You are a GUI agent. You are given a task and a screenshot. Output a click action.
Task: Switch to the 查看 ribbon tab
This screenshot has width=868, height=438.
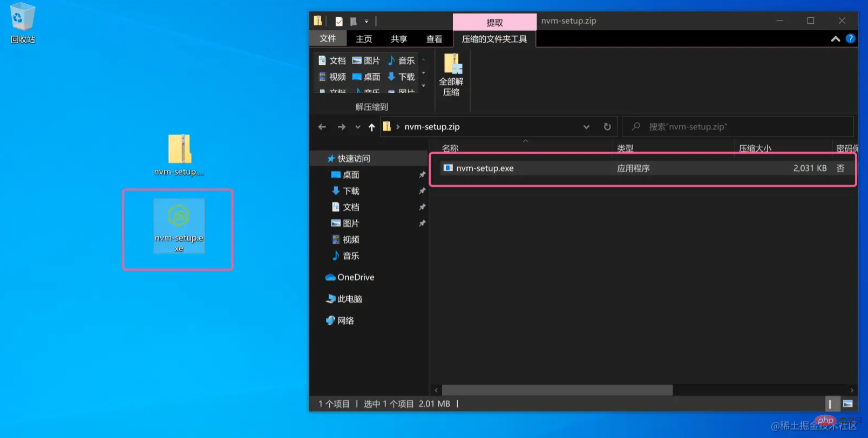[434, 39]
